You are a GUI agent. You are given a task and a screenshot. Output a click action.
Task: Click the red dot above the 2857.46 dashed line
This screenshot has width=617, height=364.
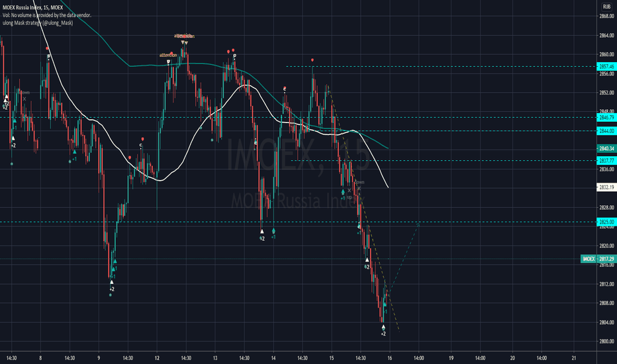coord(312,60)
